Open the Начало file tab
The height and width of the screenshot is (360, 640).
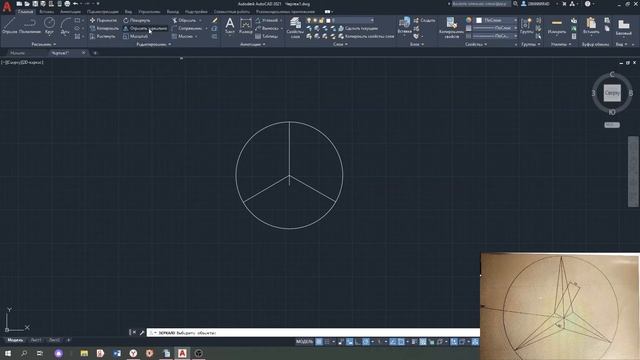[x=17, y=53]
